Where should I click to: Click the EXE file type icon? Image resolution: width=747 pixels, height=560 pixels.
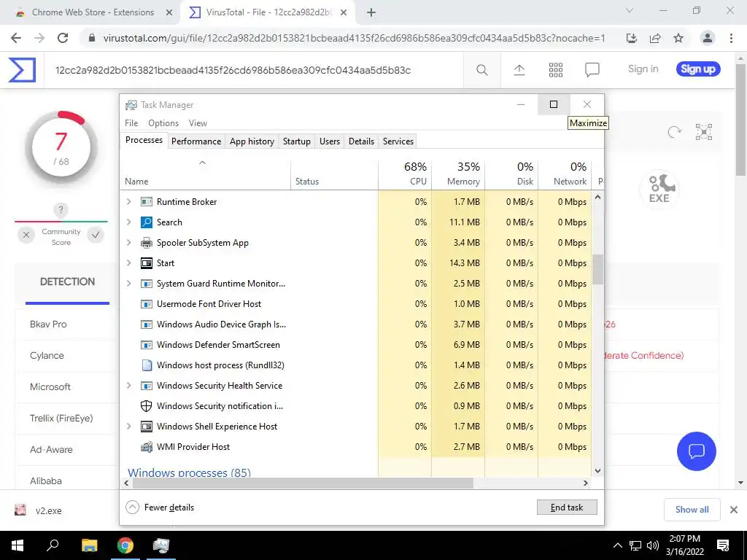pyautogui.click(x=659, y=189)
